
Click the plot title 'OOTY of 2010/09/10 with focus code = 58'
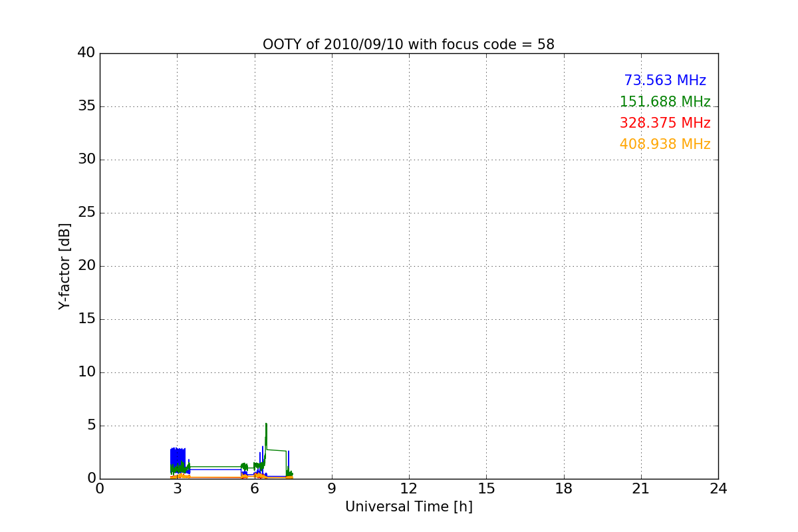click(408, 45)
